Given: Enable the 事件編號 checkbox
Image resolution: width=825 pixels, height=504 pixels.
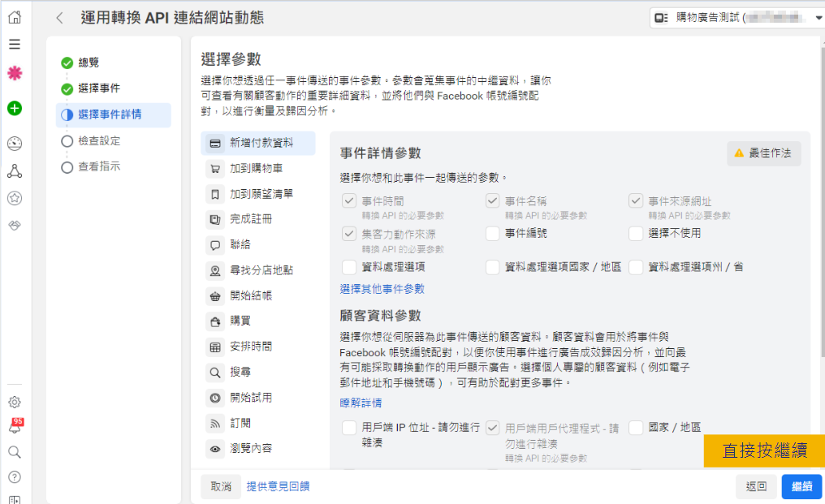Looking at the screenshot, I should pos(492,234).
